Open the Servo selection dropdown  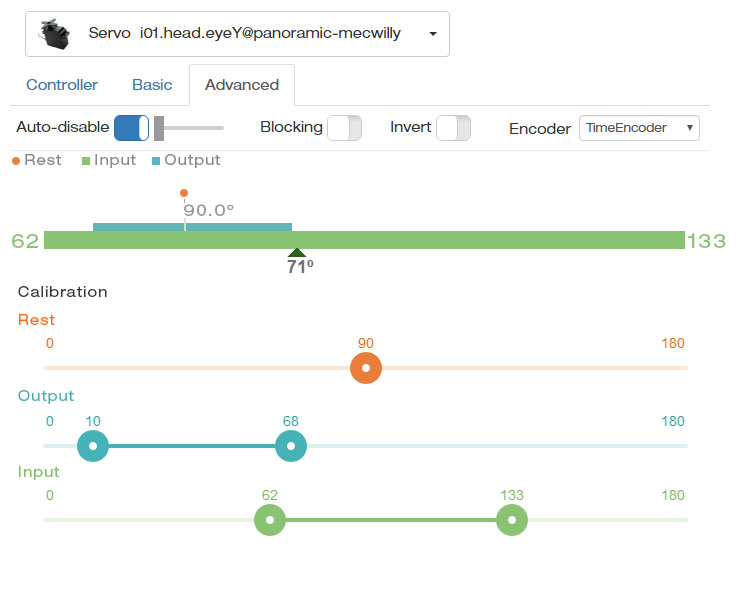click(237, 34)
